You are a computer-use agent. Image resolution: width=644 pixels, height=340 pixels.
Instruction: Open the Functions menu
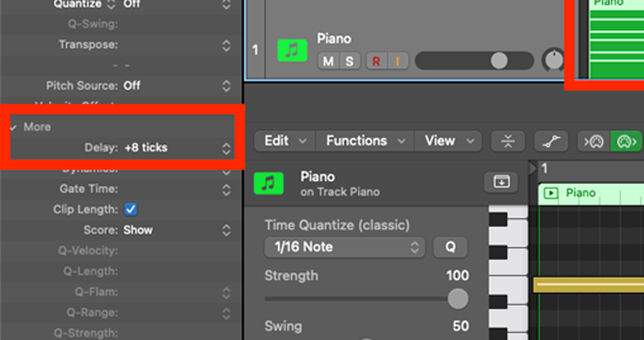click(x=365, y=141)
